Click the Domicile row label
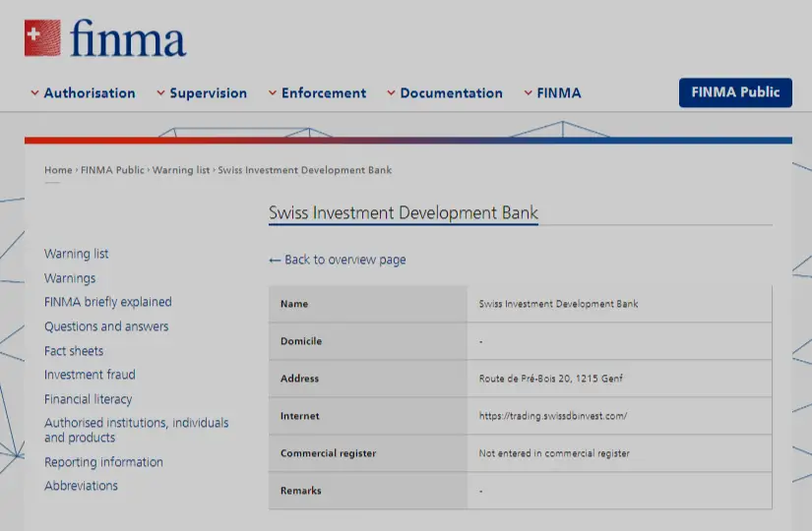This screenshot has height=531, width=812. click(x=301, y=341)
